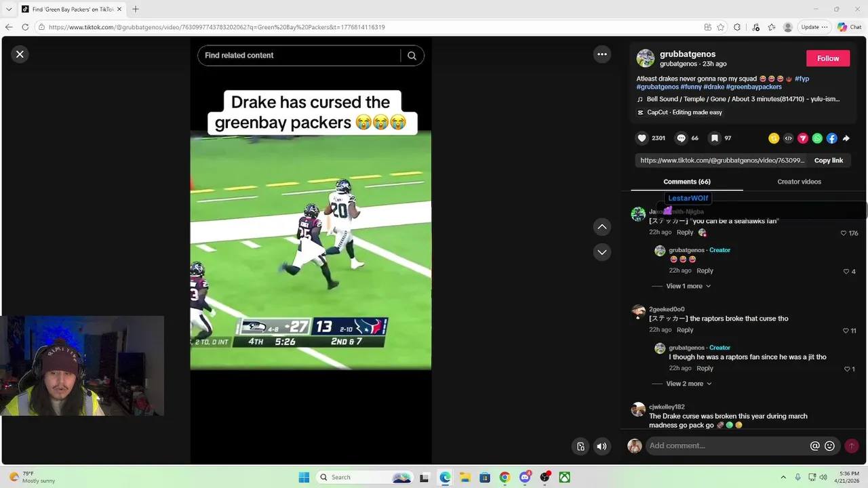
Task: Share video to WhatsApp
Action: tap(817, 138)
